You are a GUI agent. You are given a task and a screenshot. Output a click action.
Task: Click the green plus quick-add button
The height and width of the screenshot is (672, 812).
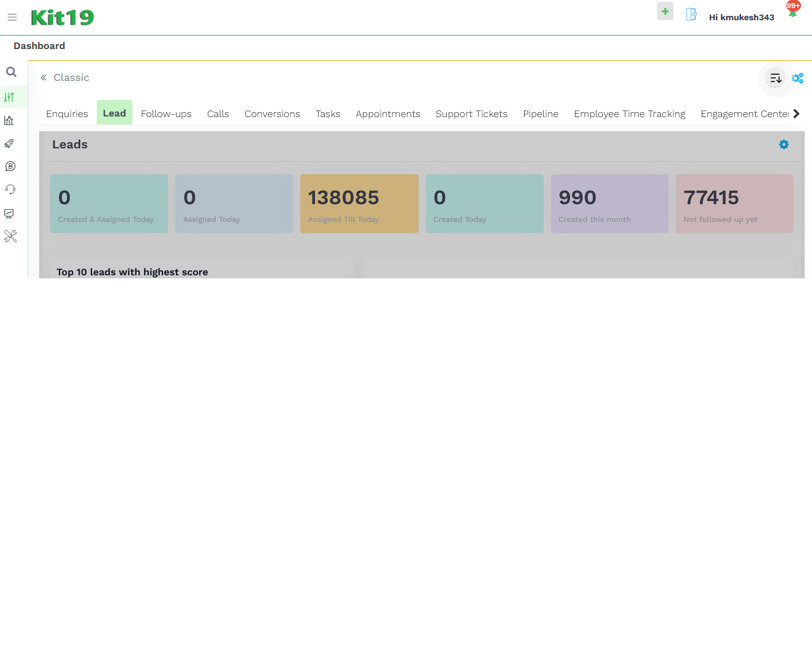[665, 11]
